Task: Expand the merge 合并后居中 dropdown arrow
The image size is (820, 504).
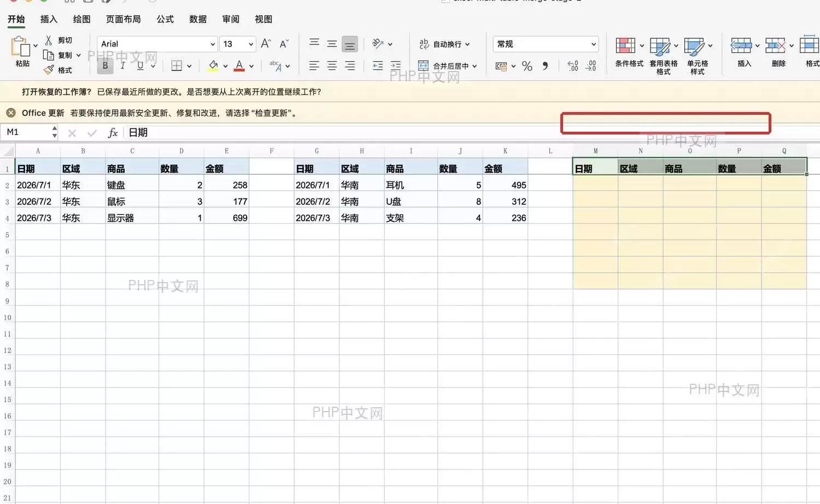Action: coord(475,66)
